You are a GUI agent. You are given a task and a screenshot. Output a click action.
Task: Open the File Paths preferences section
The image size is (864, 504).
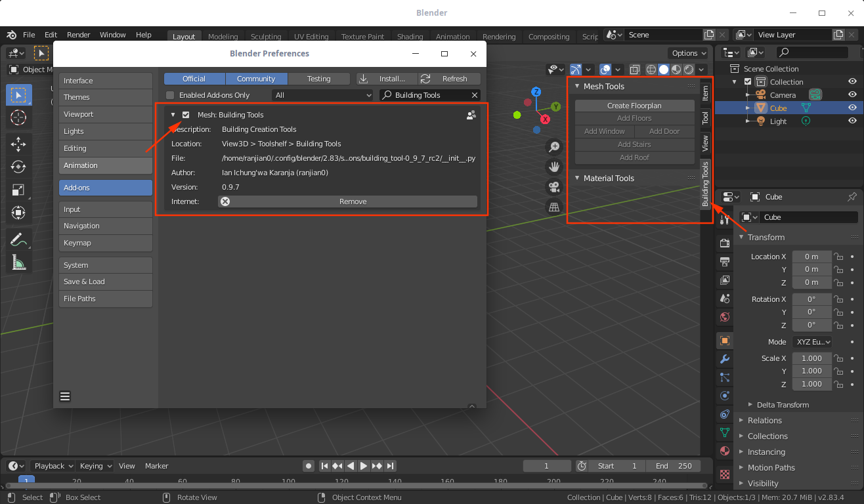(x=106, y=299)
